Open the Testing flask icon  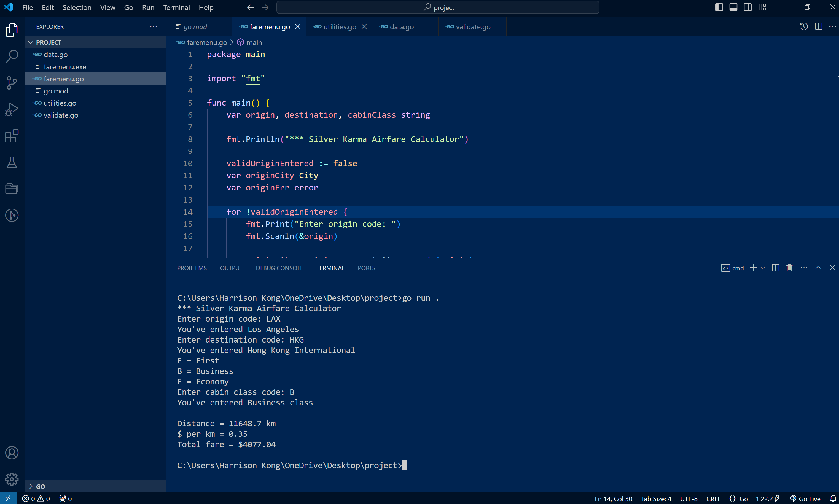coord(12,162)
